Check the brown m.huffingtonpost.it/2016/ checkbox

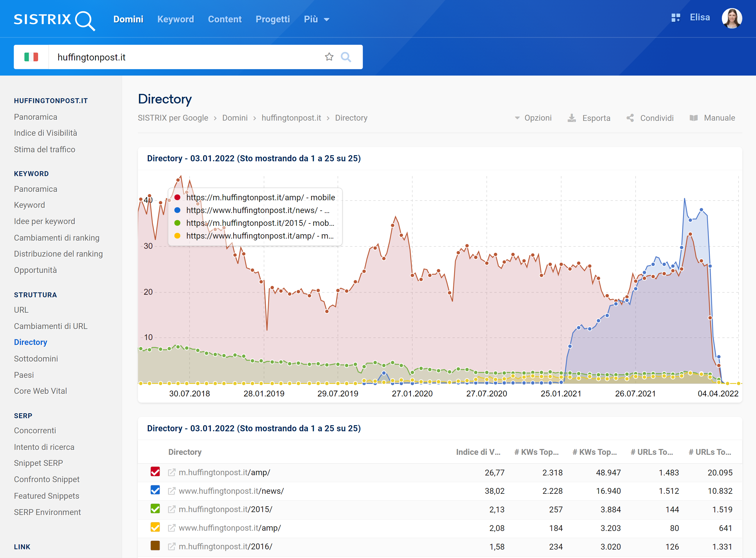[x=155, y=546]
